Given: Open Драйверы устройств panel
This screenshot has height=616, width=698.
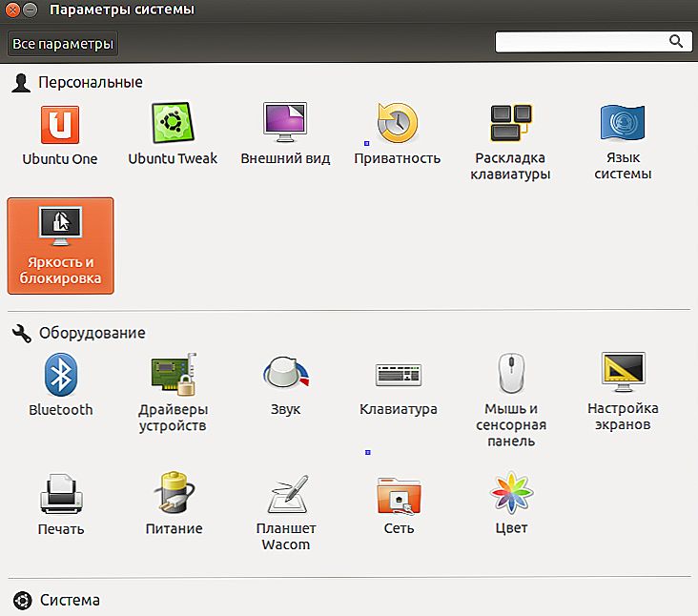Looking at the screenshot, I should point(173,393).
